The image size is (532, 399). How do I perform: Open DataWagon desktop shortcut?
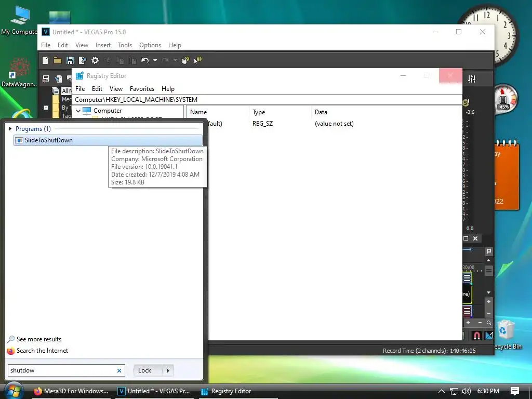(19, 73)
